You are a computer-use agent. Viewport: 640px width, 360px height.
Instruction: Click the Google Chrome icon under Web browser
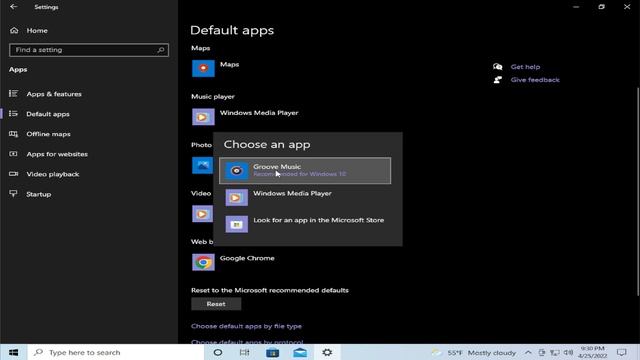203,262
